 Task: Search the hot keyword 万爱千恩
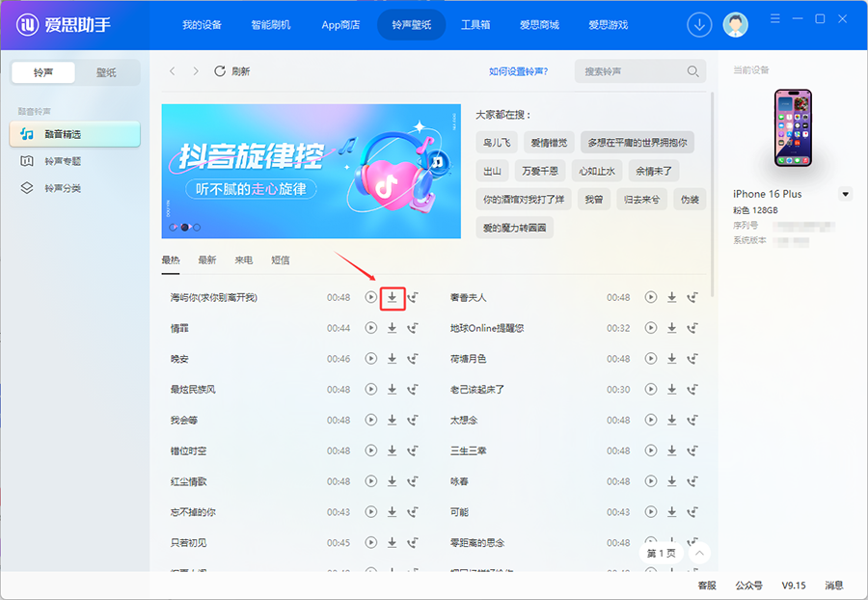540,171
